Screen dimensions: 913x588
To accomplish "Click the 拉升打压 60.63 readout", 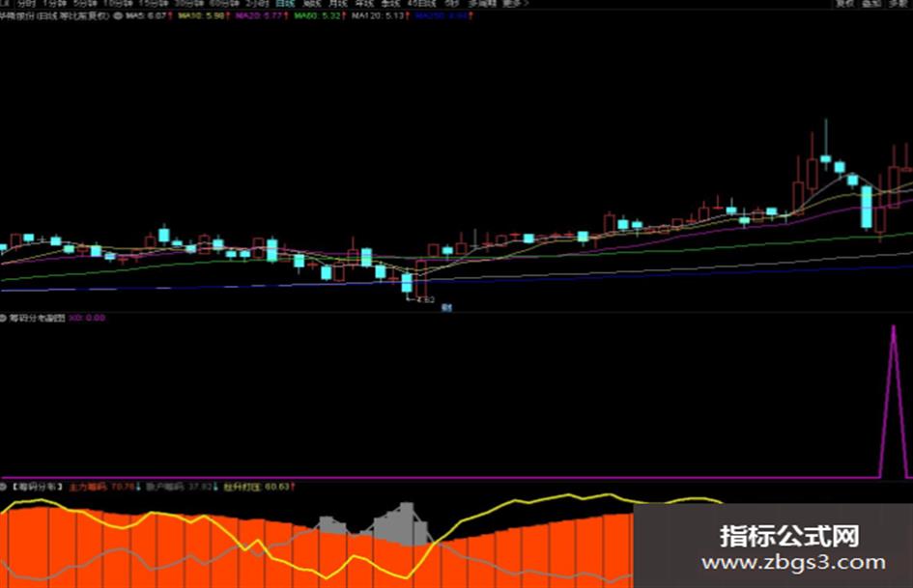I will click(x=259, y=486).
